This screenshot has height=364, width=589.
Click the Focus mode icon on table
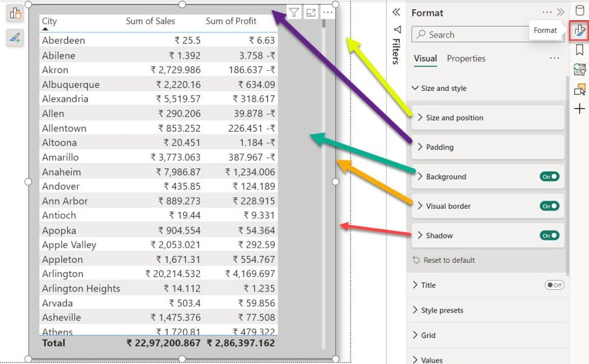pos(311,13)
